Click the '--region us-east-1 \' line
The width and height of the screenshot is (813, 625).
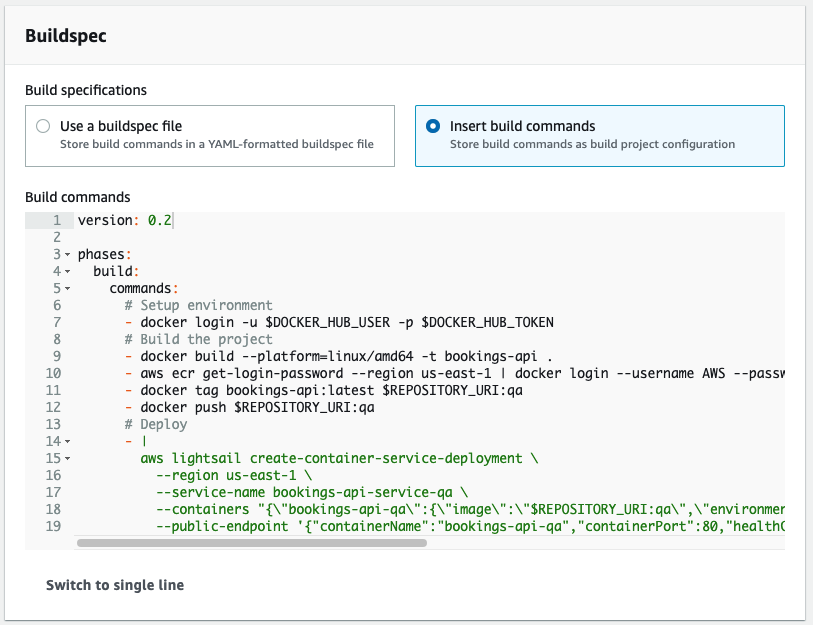(x=234, y=476)
